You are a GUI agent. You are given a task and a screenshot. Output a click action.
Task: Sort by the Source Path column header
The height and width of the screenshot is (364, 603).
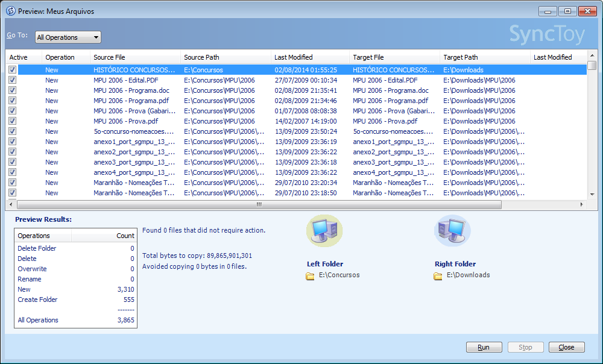pyautogui.click(x=226, y=57)
